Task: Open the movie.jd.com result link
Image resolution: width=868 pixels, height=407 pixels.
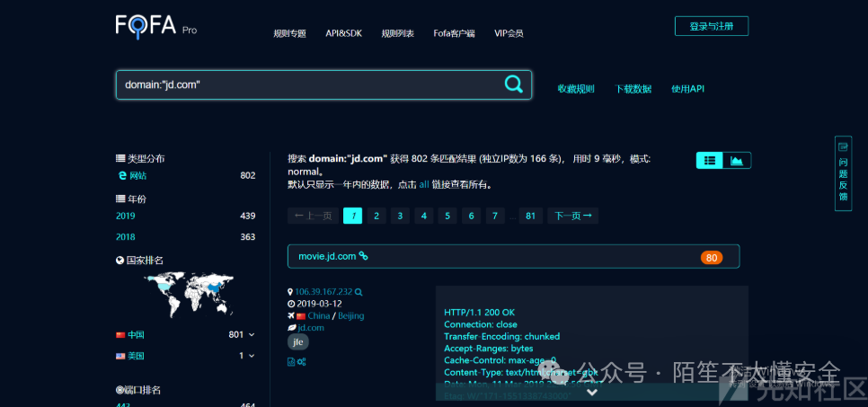Action: point(327,256)
